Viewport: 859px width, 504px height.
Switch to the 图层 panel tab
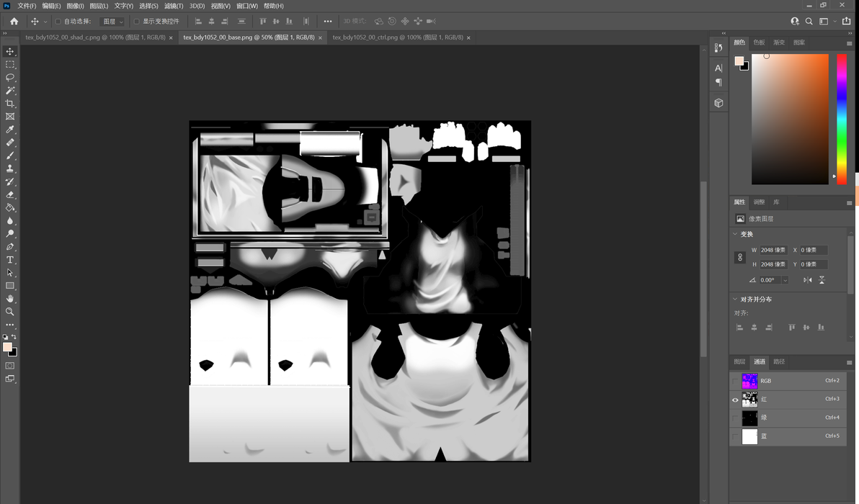(739, 361)
